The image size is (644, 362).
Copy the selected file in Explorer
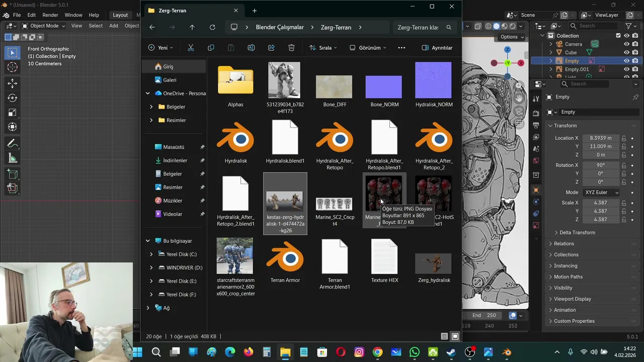pos(211,48)
